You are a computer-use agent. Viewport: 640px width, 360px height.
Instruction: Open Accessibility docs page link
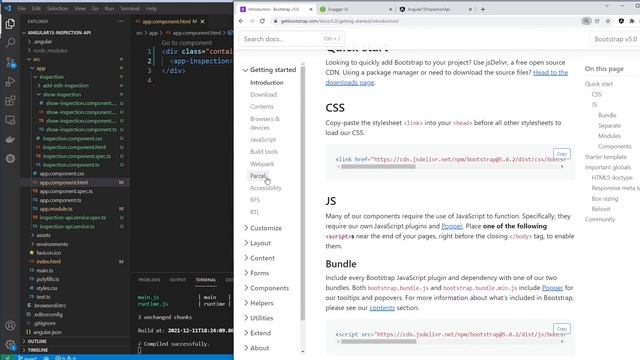coord(266,188)
